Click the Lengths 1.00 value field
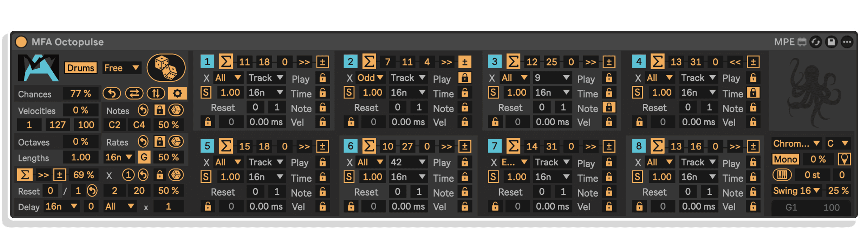The height and width of the screenshot is (249, 868). pos(80,157)
